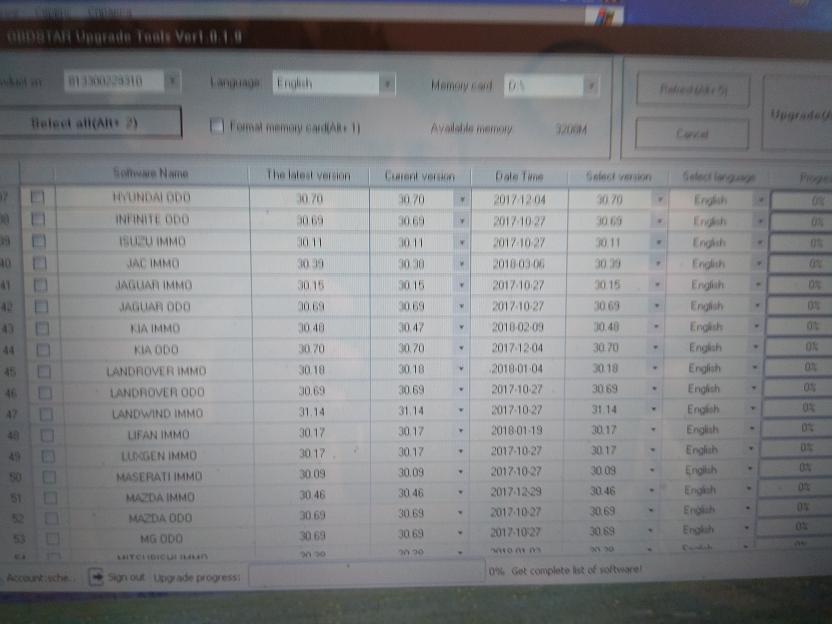This screenshot has height=624, width=832.
Task: Click date 2017-12-29 in MAZDA IMMO row
Action: (515, 492)
